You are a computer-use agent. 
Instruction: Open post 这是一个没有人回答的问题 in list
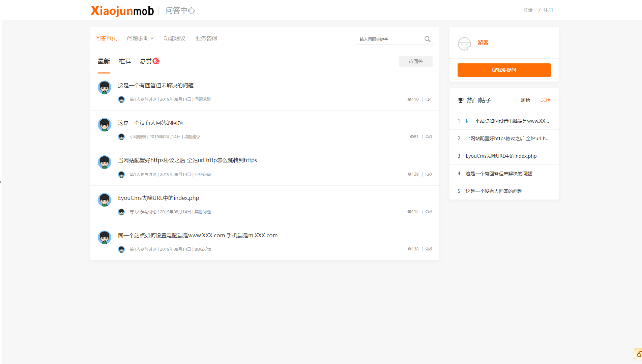(x=150, y=123)
